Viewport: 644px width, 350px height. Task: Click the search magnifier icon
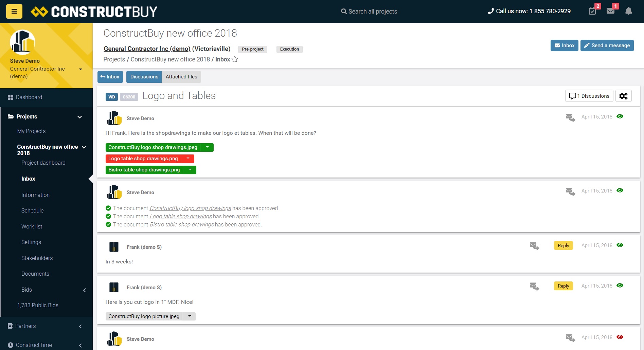click(344, 12)
